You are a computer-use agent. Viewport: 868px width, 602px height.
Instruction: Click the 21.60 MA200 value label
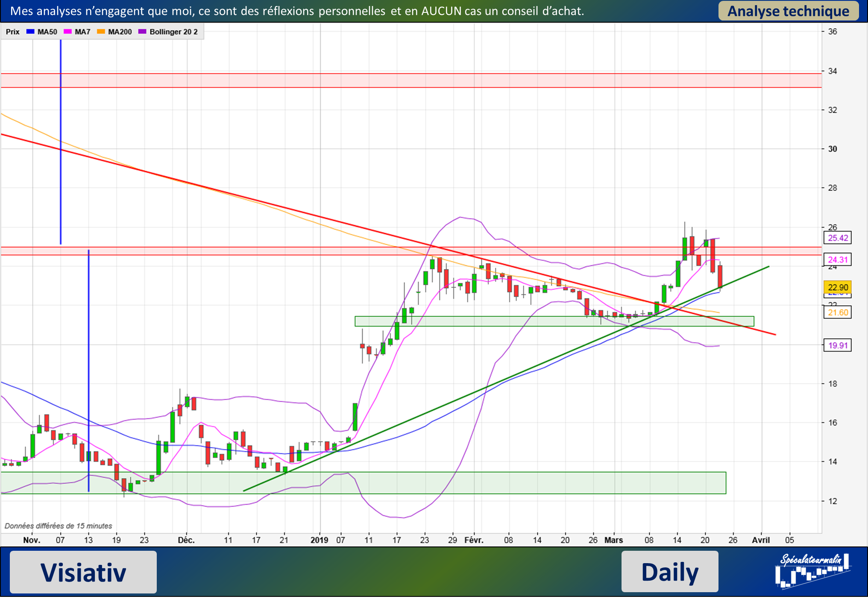(838, 313)
